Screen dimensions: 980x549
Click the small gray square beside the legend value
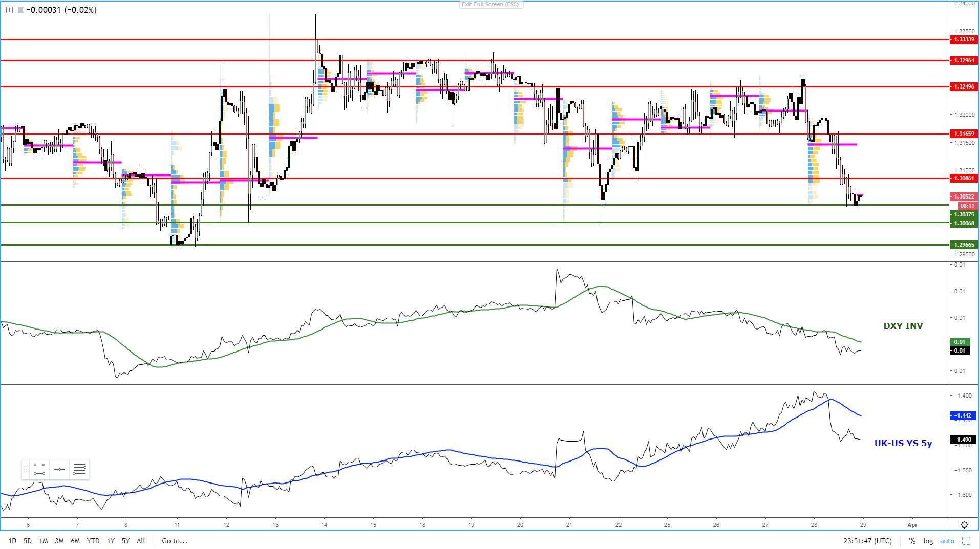pyautogui.click(x=20, y=10)
